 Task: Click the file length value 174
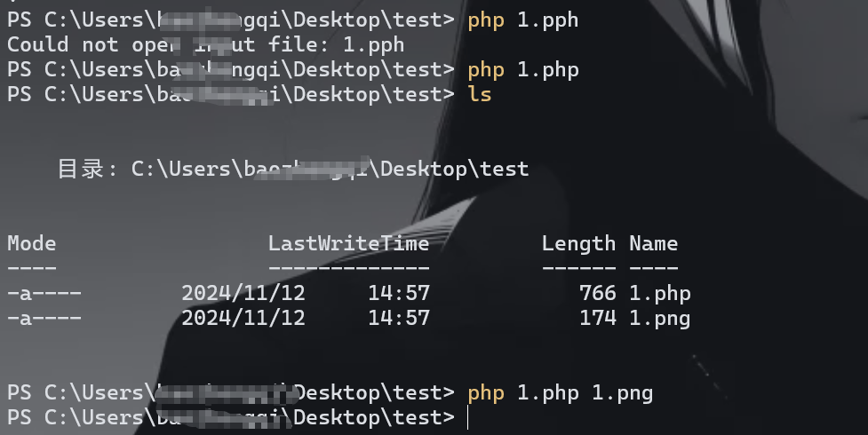point(597,318)
